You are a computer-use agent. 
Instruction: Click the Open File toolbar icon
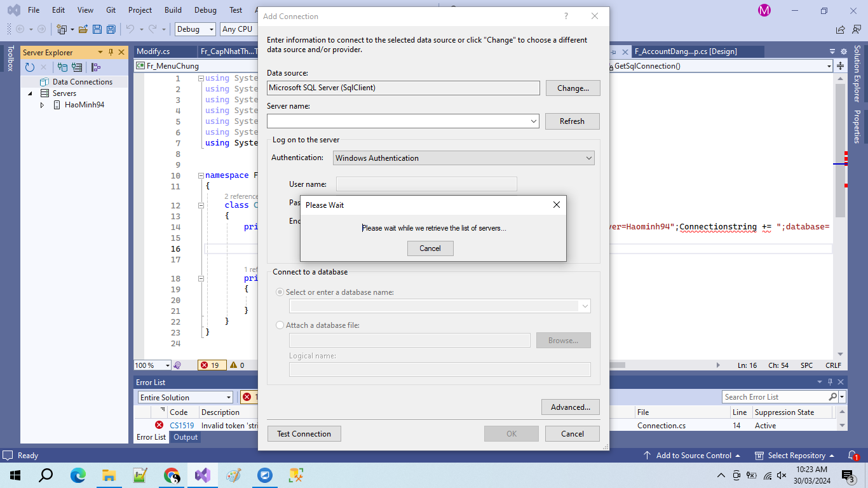[83, 29]
